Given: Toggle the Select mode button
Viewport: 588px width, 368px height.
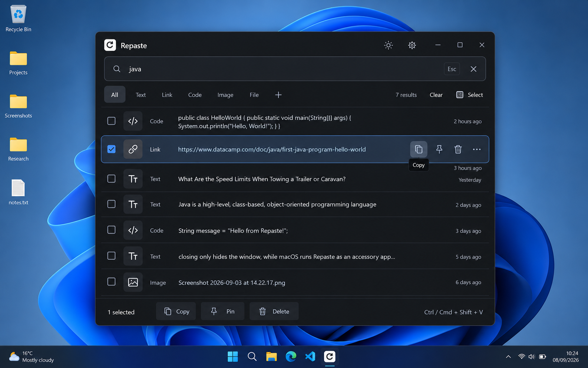Looking at the screenshot, I should pyautogui.click(x=469, y=95).
